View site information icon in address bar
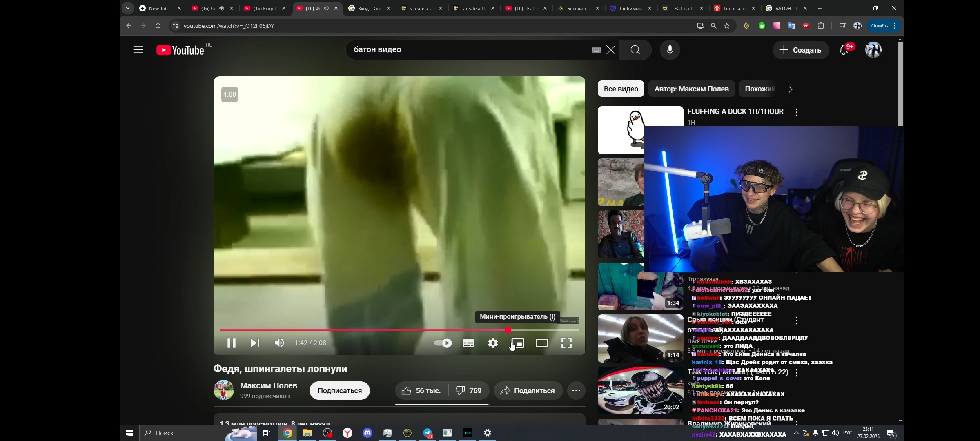980x441 pixels. 175,26
